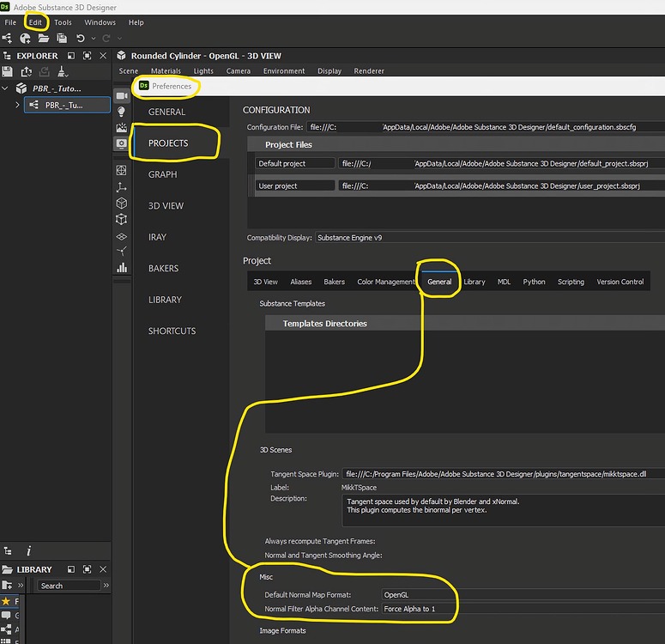The width and height of the screenshot is (665, 644).
Task: Click the open folder icon in toolbar
Action: pos(44,39)
